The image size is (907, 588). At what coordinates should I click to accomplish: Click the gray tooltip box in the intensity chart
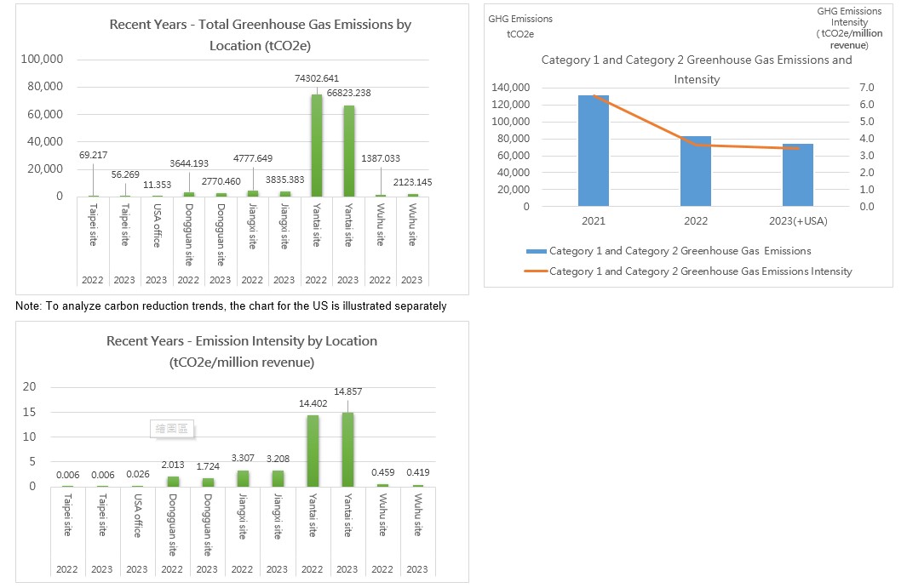click(x=173, y=429)
